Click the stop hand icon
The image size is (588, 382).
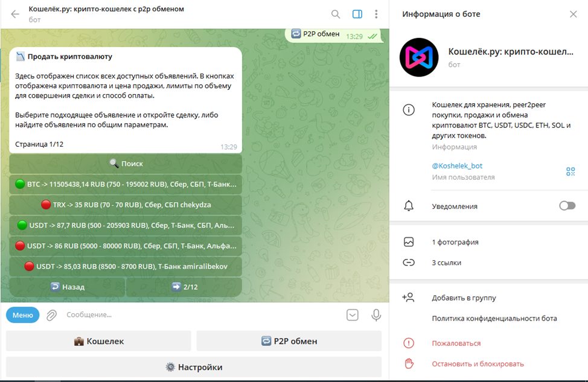(x=409, y=364)
